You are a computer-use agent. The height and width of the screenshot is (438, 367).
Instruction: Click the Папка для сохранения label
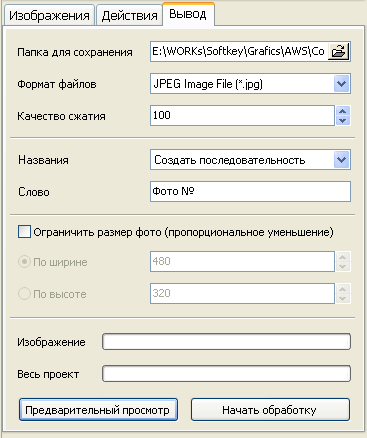click(x=75, y=52)
